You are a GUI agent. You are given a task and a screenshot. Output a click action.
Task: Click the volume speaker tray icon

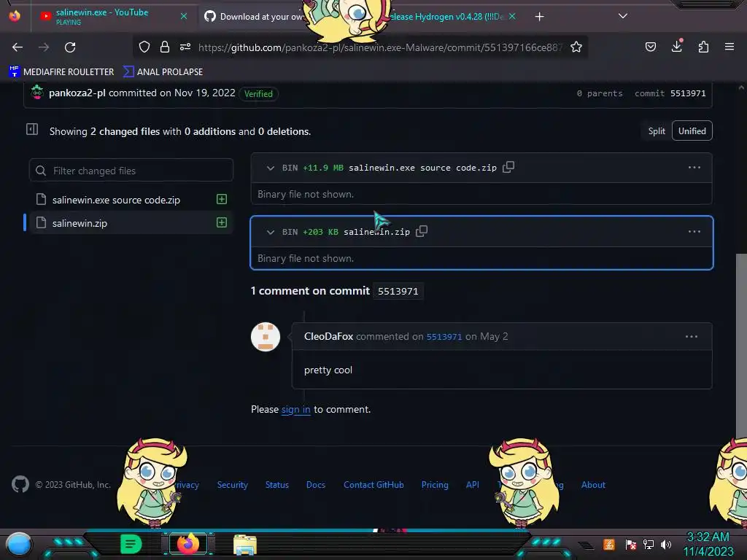[x=665, y=544]
